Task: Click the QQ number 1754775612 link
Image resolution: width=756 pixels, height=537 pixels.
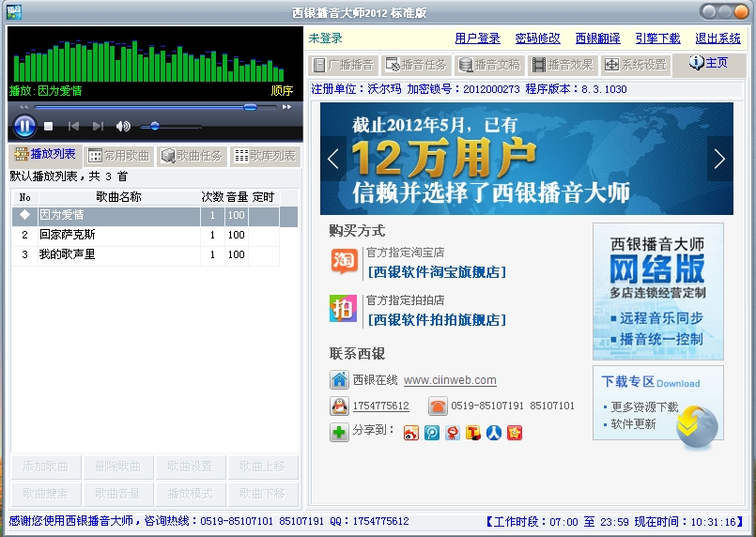Action: click(x=381, y=407)
